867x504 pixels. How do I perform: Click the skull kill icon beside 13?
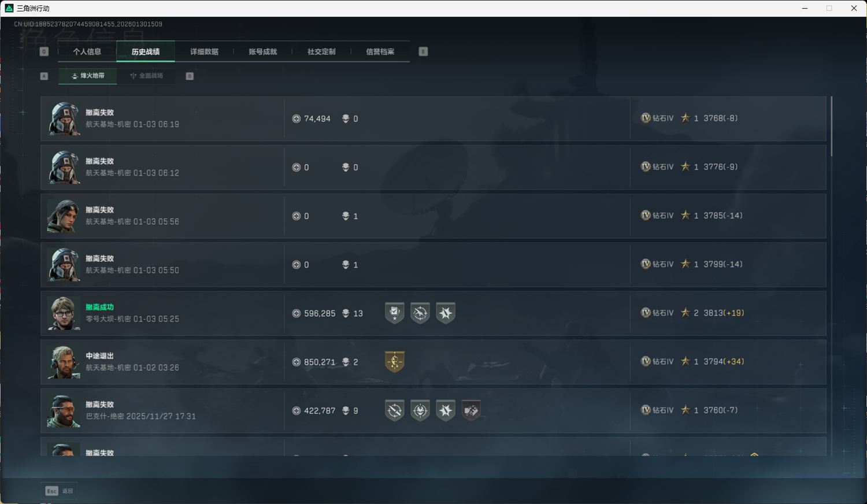(346, 313)
